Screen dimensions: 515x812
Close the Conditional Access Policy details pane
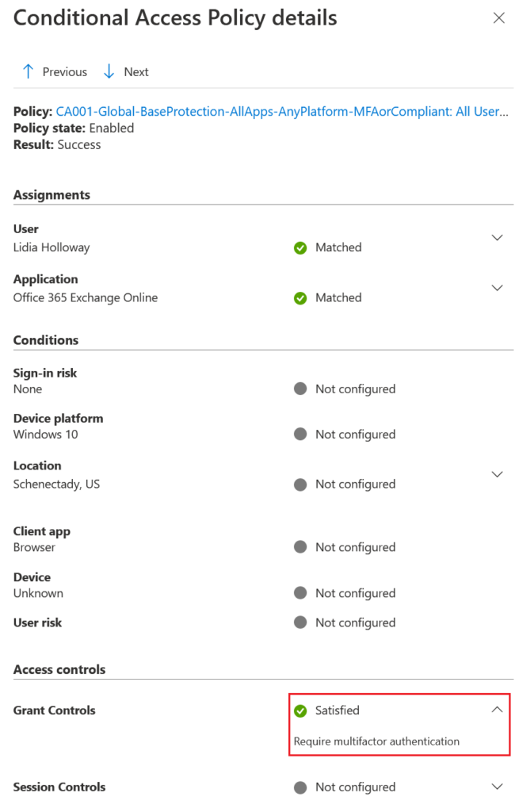tap(498, 18)
